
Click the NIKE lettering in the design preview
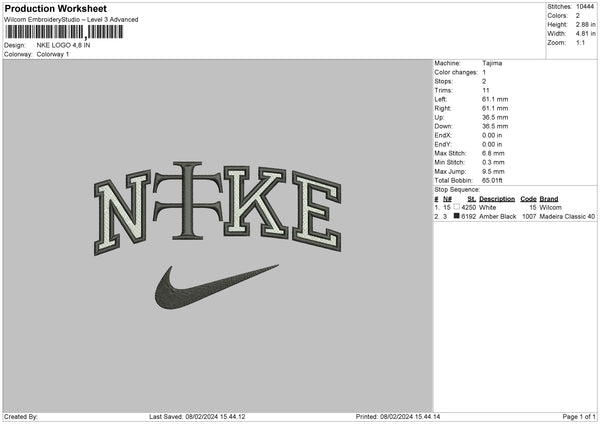(217, 207)
